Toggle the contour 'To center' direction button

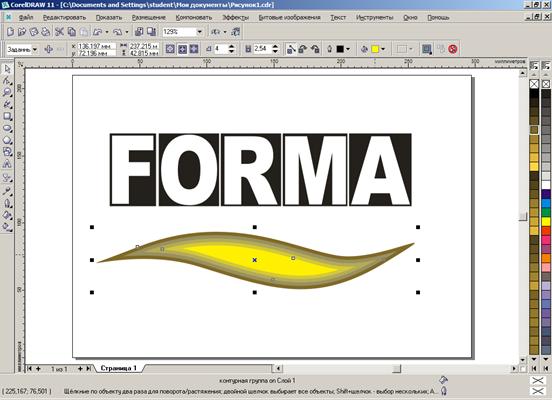click(170, 49)
